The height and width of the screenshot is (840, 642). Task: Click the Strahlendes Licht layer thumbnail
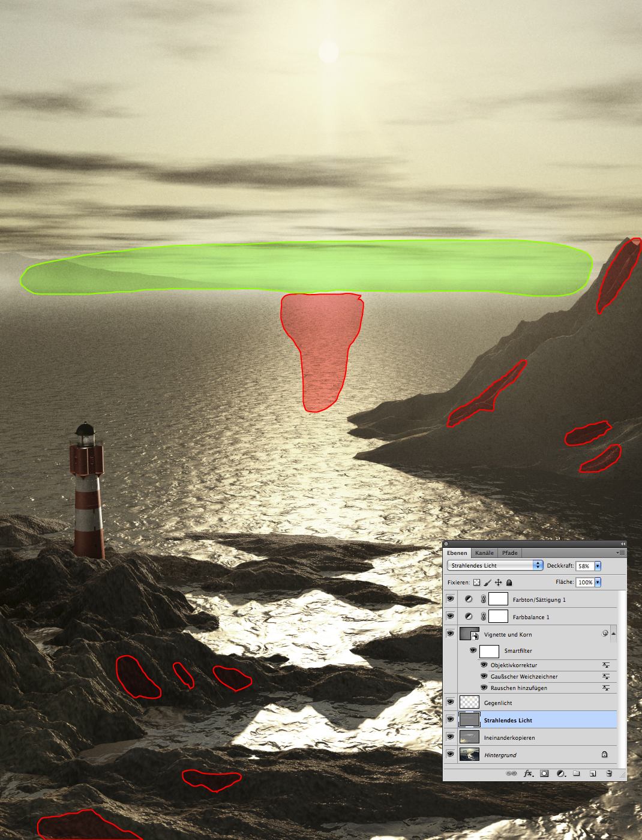point(469,719)
